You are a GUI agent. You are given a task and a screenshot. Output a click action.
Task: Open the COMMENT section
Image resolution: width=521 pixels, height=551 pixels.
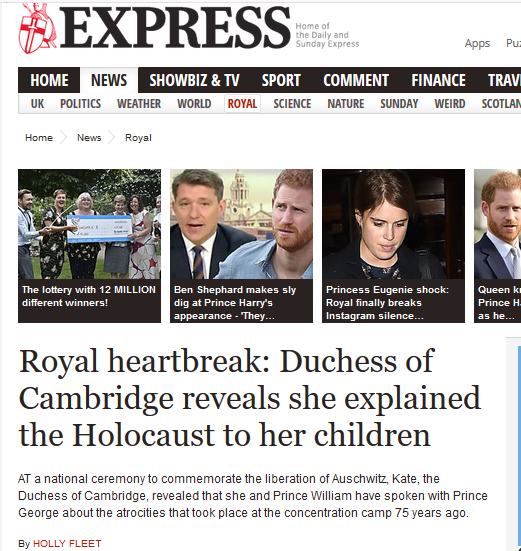pyautogui.click(x=356, y=80)
